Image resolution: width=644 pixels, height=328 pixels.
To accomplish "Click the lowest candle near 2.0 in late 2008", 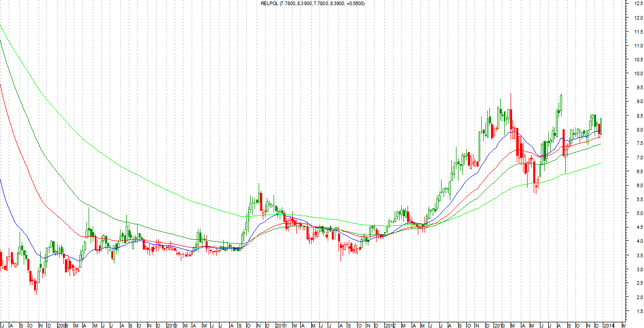I will click(36, 286).
